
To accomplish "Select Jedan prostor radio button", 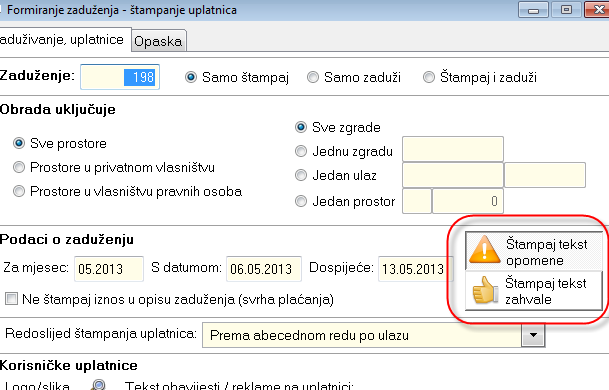I will [x=301, y=201].
